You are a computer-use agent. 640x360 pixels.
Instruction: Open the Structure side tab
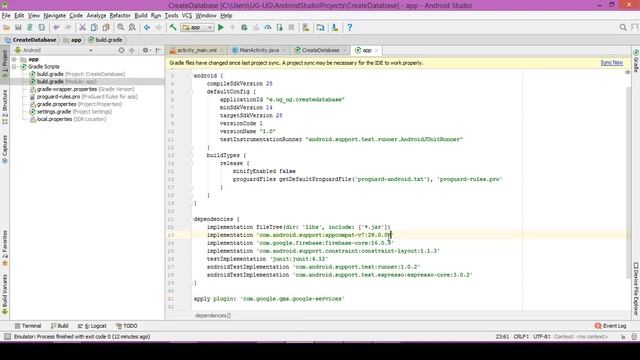(5, 107)
